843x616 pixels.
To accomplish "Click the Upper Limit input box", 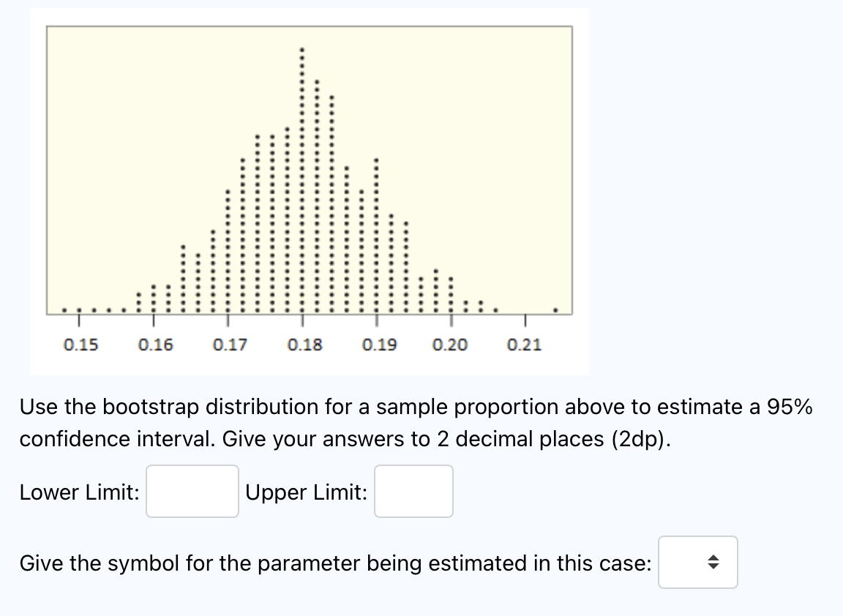I will pos(413,492).
